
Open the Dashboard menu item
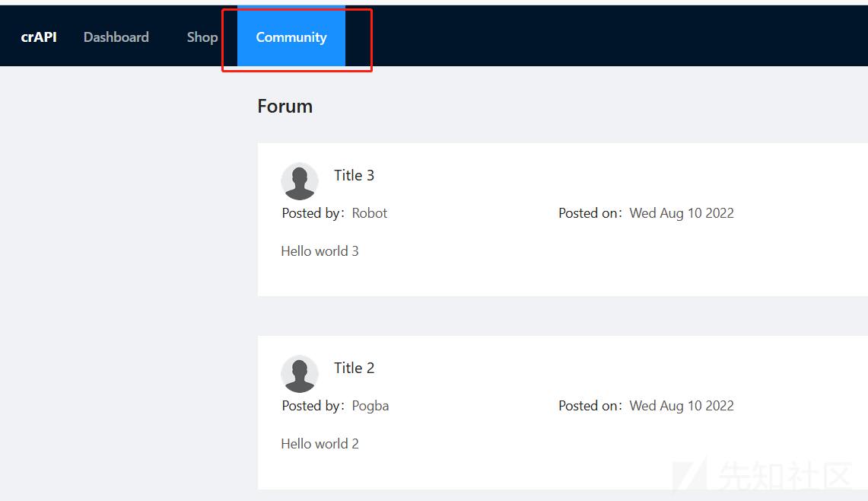coord(116,37)
